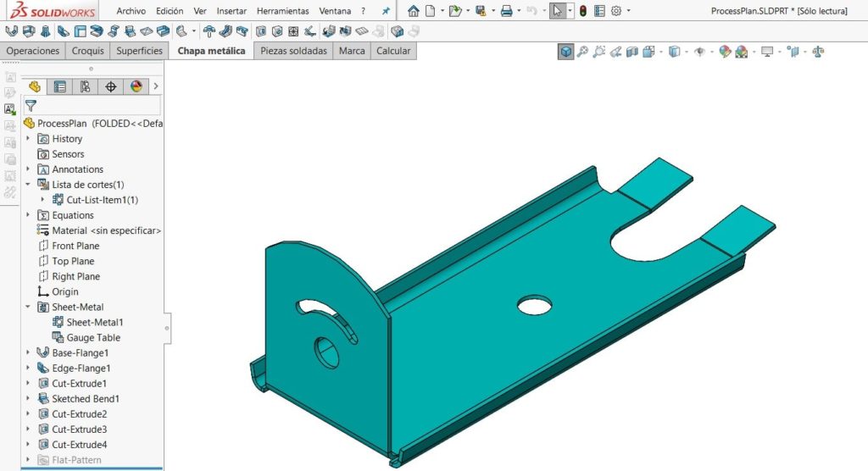The width and height of the screenshot is (868, 471).
Task: Click the Edit Appearance color ball icon
Action: click(725, 52)
